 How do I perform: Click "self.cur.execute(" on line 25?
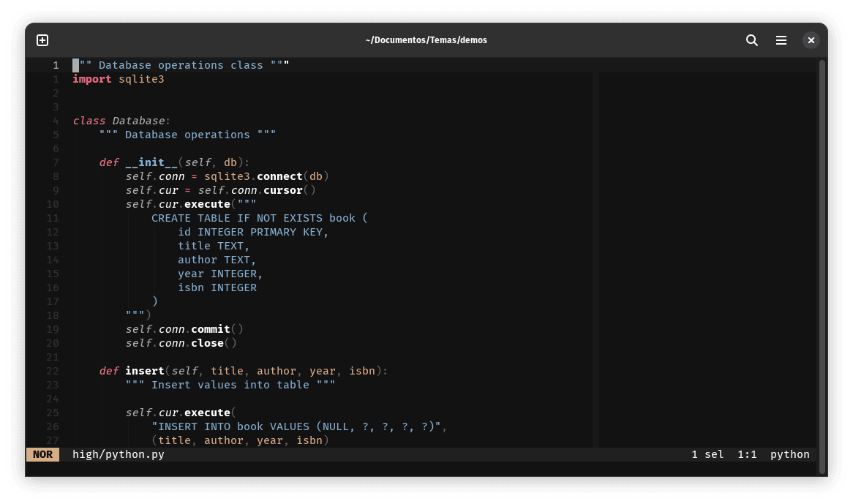(x=181, y=413)
